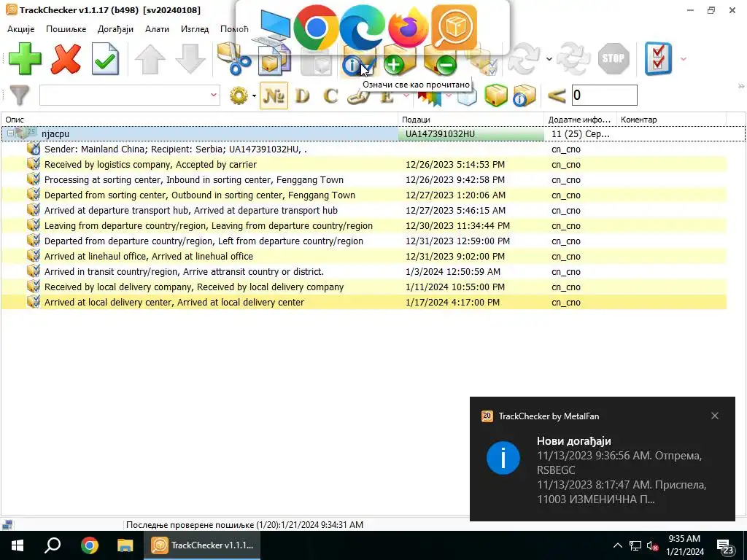This screenshot has height=560, width=747.
Task: Expand toolbar overflow chevron at right edge
Action: click(x=741, y=86)
